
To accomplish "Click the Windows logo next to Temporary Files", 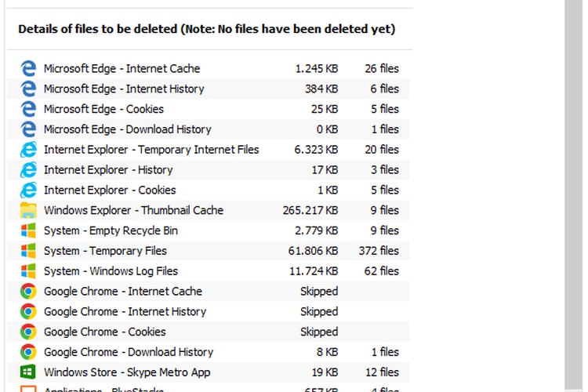I will pyautogui.click(x=28, y=251).
